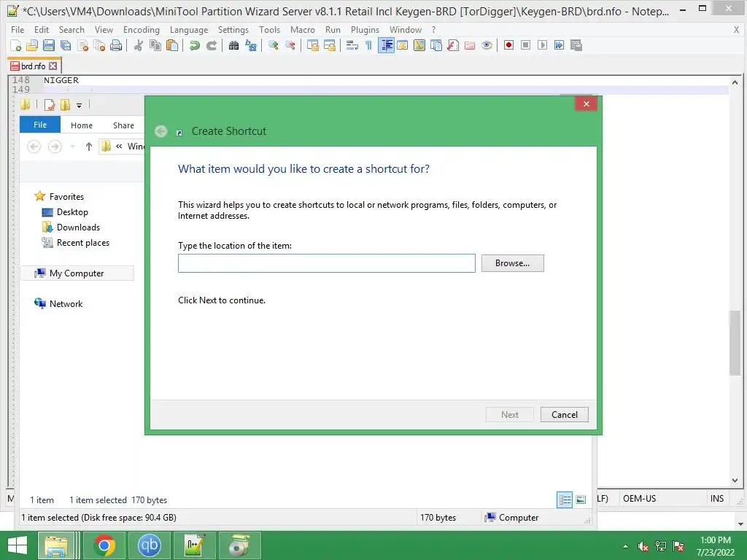Viewport: 747px width, 560px height.
Task: Click Cancel in the Create Shortcut wizard
Action: (x=565, y=415)
